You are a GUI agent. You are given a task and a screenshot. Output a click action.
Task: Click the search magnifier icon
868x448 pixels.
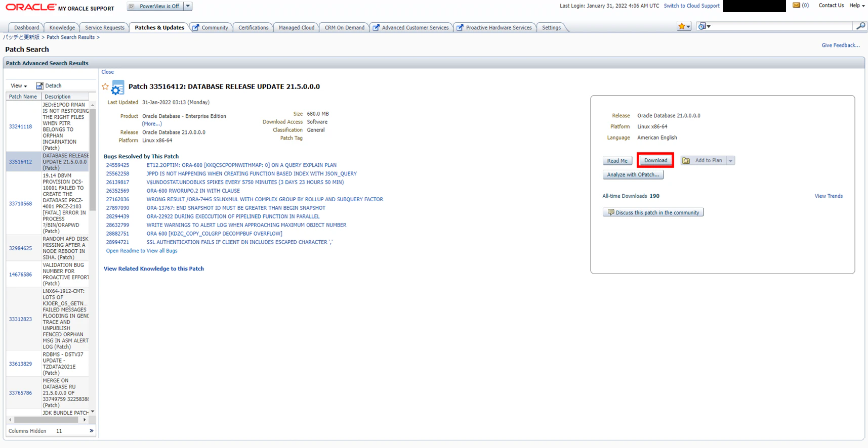(x=860, y=26)
